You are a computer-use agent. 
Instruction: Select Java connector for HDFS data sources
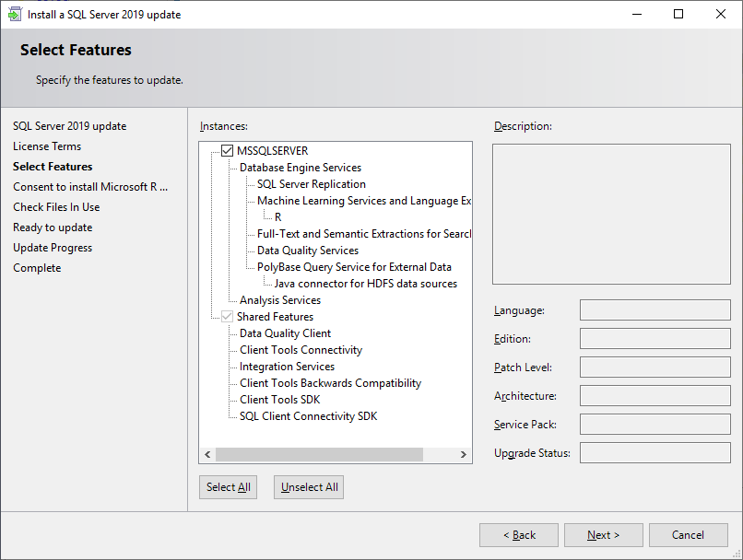[x=366, y=284]
